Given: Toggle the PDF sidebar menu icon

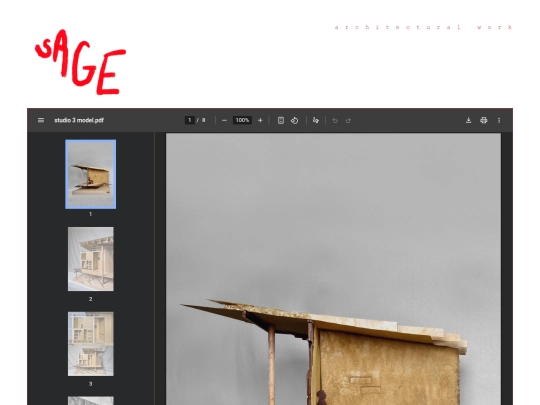Looking at the screenshot, I should pos(41,120).
